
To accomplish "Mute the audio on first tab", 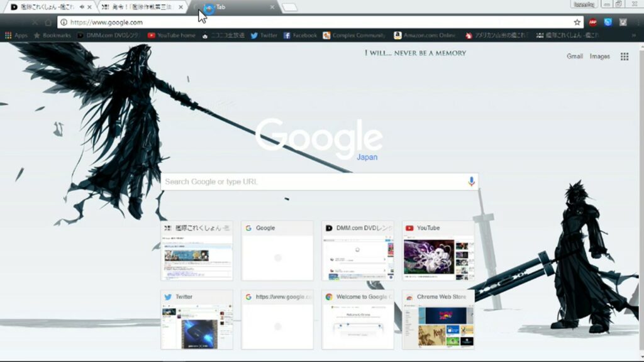I will pos(82,7).
